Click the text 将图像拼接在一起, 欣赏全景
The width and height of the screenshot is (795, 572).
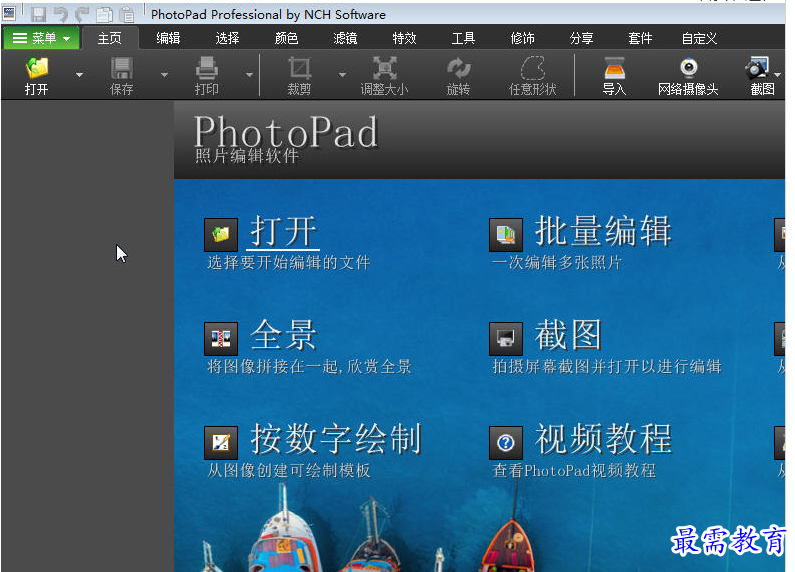click(x=309, y=366)
